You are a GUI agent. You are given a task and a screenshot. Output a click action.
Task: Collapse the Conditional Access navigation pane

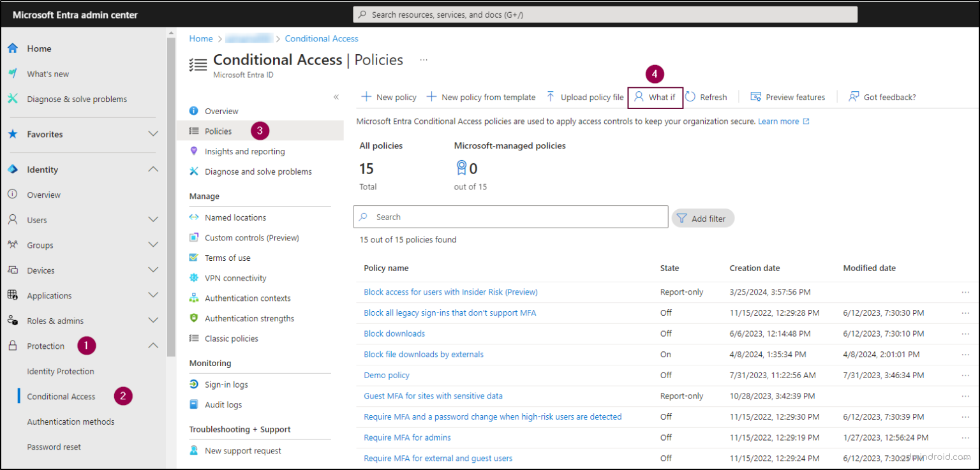point(336,96)
